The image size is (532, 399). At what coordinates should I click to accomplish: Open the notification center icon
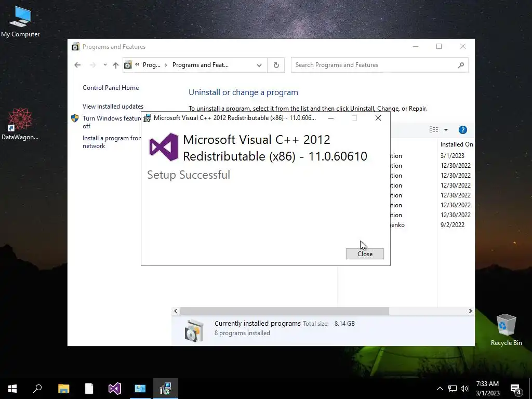tap(516, 389)
